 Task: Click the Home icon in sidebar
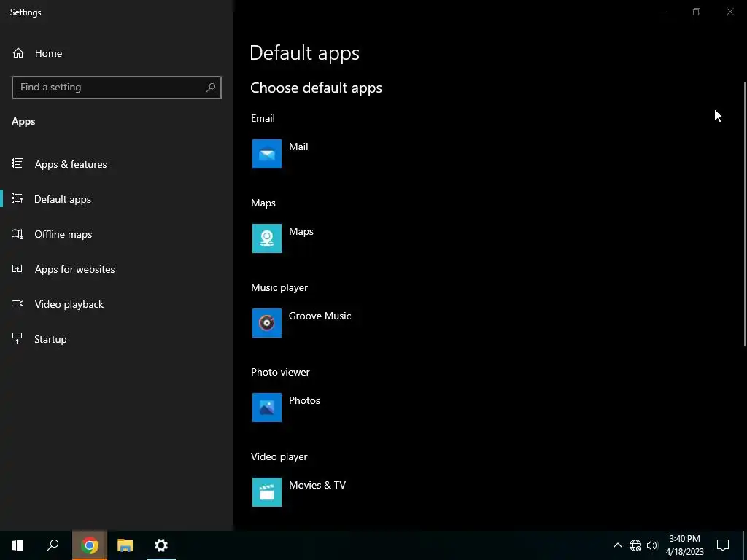pyautogui.click(x=18, y=52)
